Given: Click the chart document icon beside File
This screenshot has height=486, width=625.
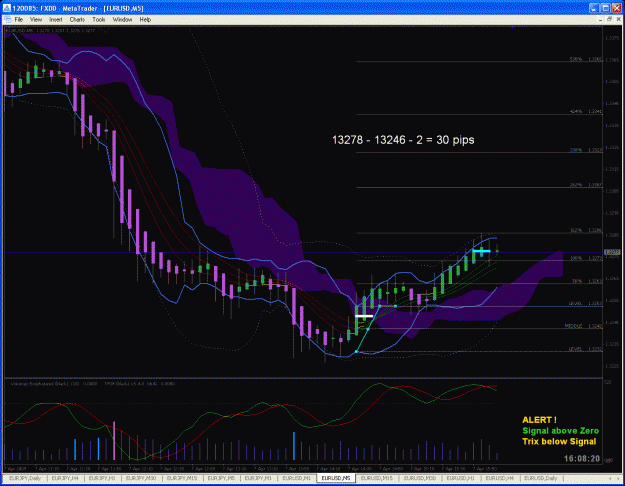Looking at the screenshot, I should 8,20.
